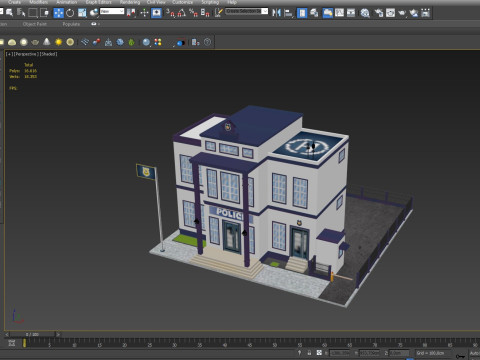Image resolution: width=480 pixels, height=360 pixels.
Task: Toggle the 3D Snaps button
Action: [x=170, y=13]
